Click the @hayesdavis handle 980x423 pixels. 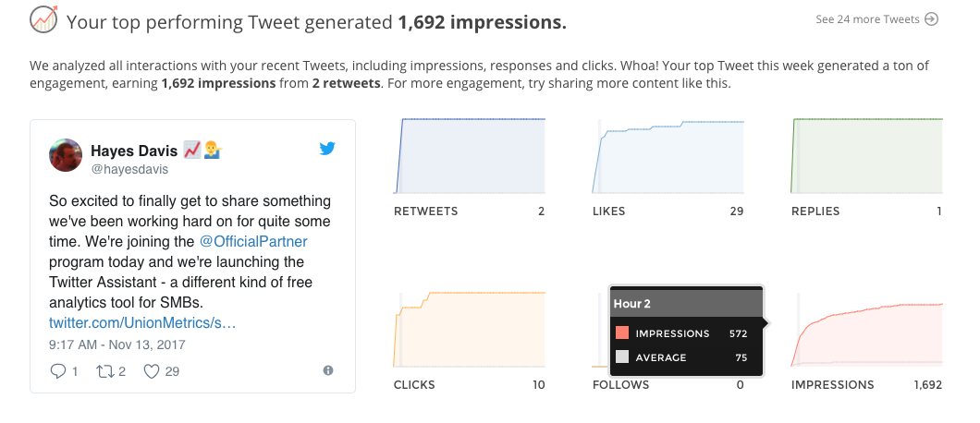coord(130,169)
